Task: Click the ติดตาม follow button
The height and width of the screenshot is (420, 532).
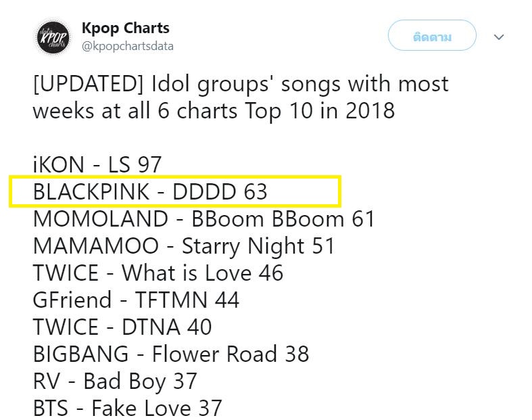Action: pyautogui.click(x=432, y=36)
